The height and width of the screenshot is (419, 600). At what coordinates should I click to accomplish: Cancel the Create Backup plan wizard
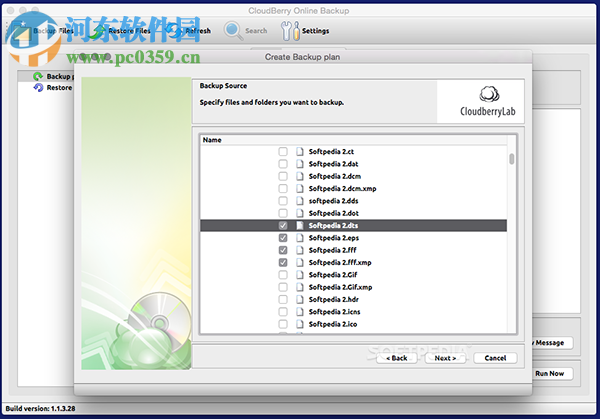click(x=495, y=358)
